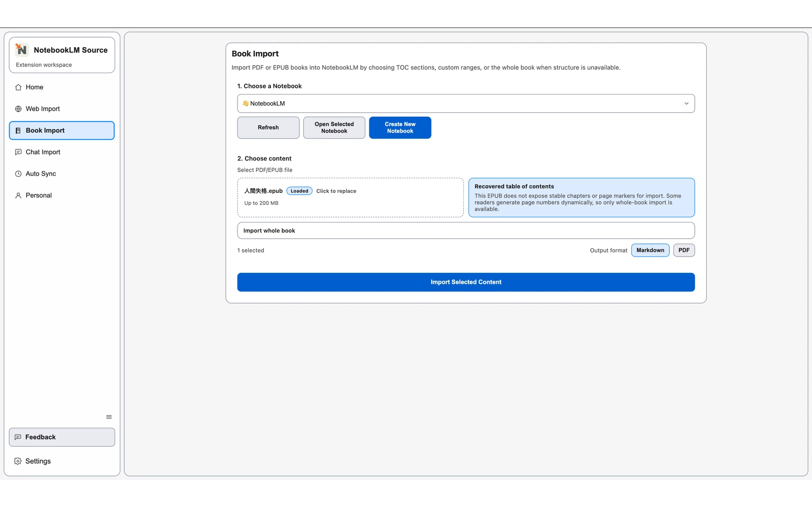Viewport: 812px width, 508px height.
Task: Go to the Auto Sync page
Action: 41,174
